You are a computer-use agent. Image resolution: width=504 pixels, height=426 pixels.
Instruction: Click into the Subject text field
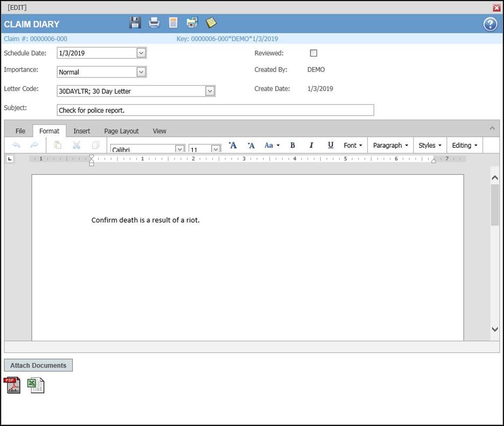215,110
